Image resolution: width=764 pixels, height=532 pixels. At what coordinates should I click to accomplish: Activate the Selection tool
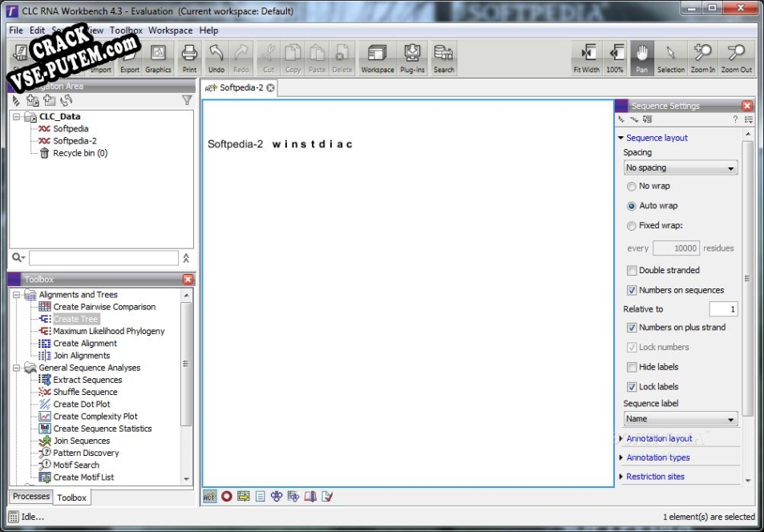(671, 58)
